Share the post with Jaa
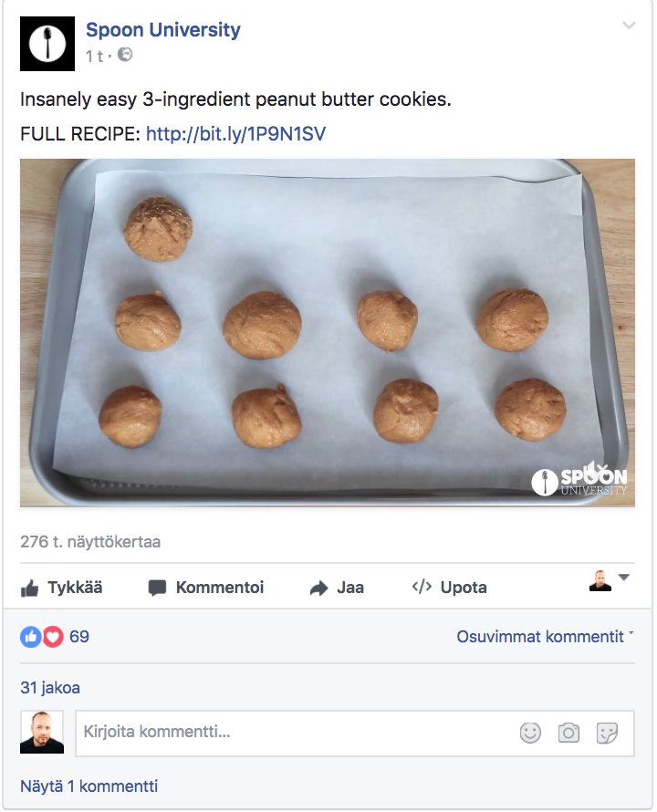Image resolution: width=657 pixels, height=812 pixels. click(x=337, y=588)
